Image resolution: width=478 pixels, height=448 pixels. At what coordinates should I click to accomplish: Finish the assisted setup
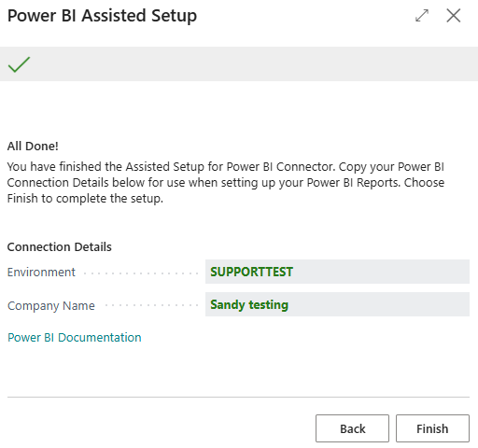(432, 428)
